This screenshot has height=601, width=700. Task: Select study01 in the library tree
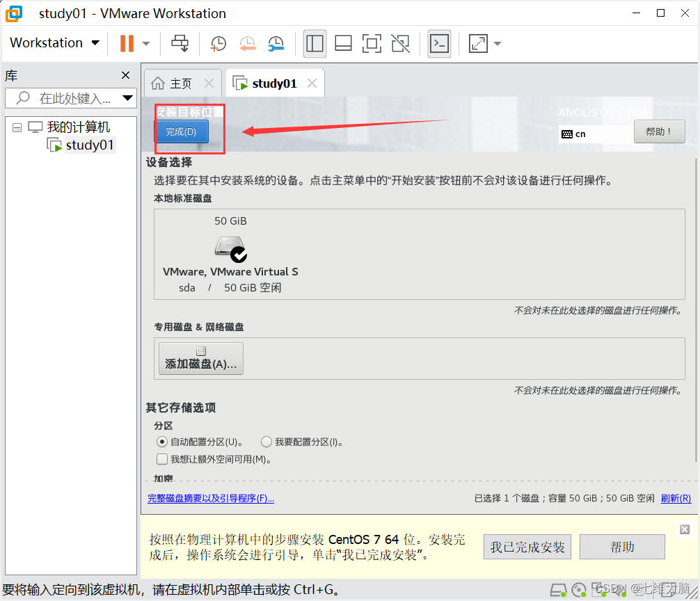[x=90, y=145]
